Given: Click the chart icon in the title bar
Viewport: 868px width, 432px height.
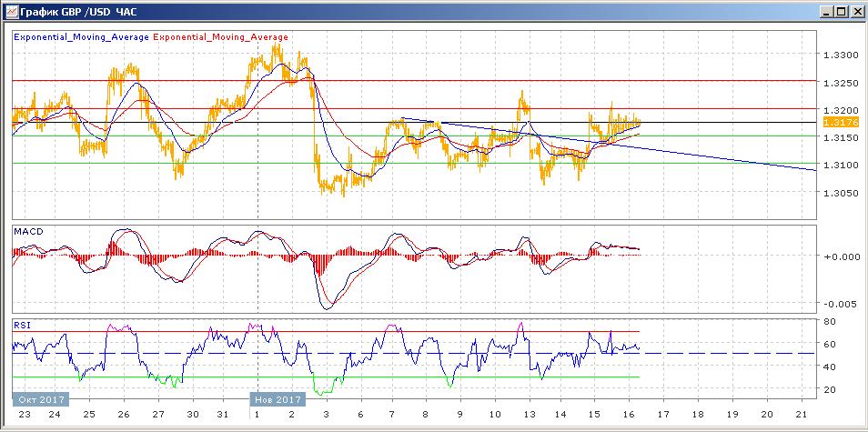Looking at the screenshot, I should tap(9, 12).
